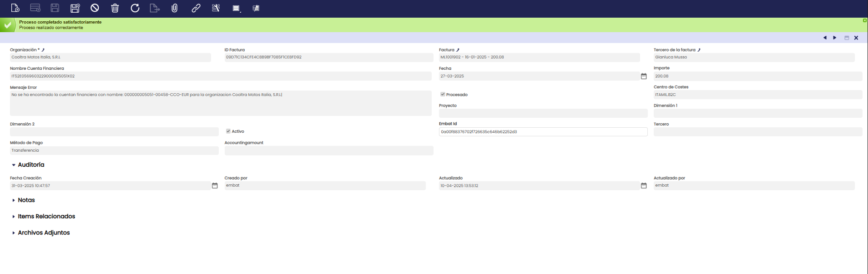Expand the Archivos Adjuntos section
This screenshot has height=274, width=868.
coord(14,233)
